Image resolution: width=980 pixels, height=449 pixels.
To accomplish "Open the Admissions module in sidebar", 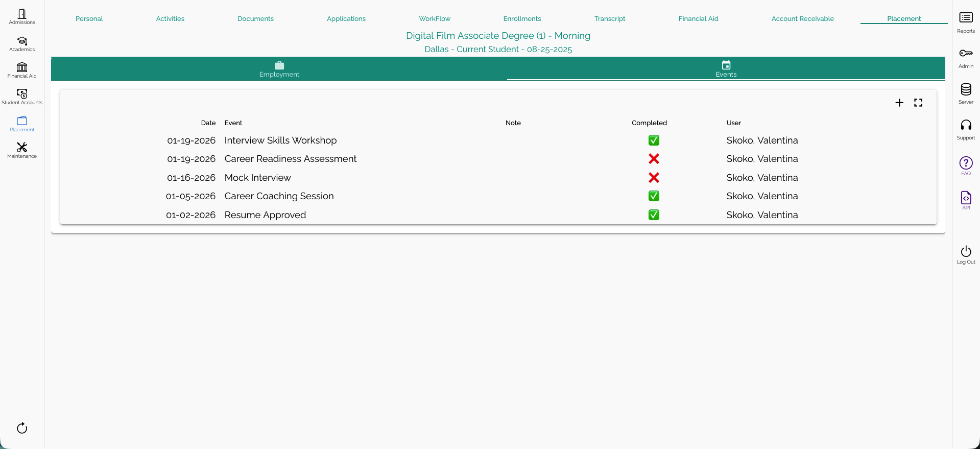I will [x=22, y=16].
